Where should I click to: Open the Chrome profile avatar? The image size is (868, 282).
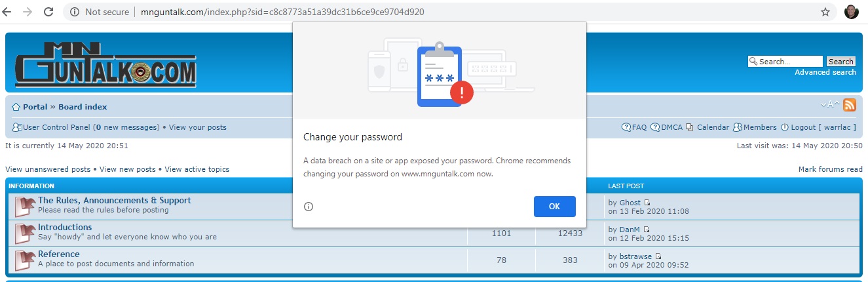(x=852, y=12)
